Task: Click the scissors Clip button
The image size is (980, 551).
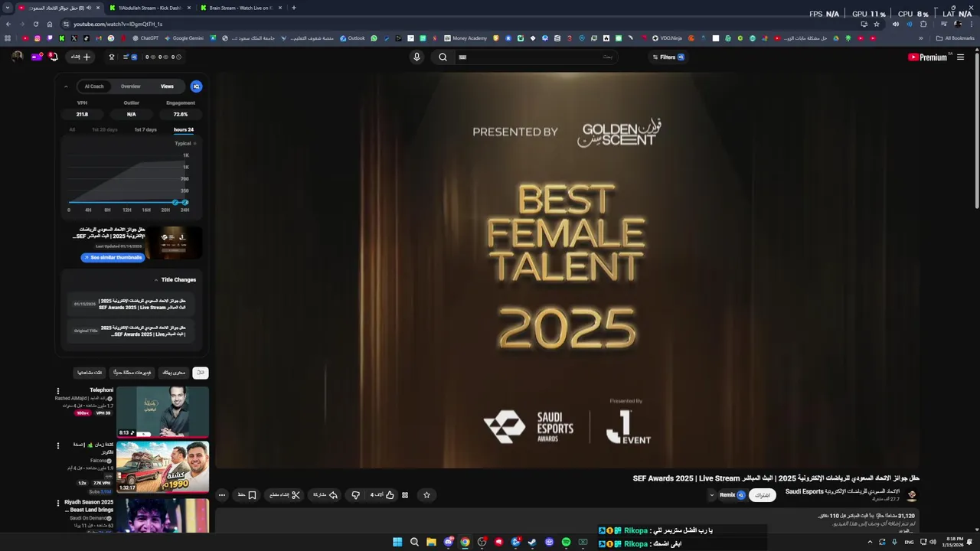Action: click(x=285, y=495)
